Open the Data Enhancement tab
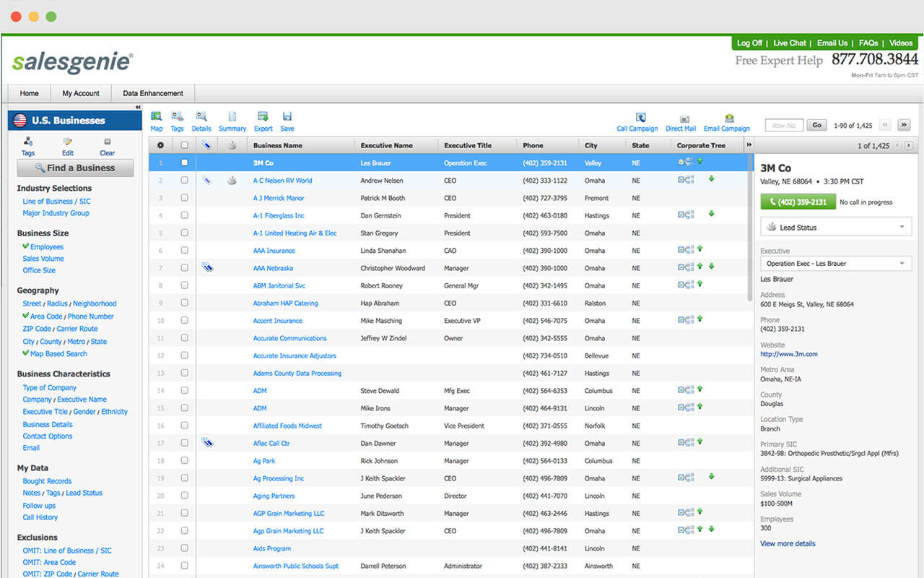Viewport: 924px width, 578px height. point(152,93)
